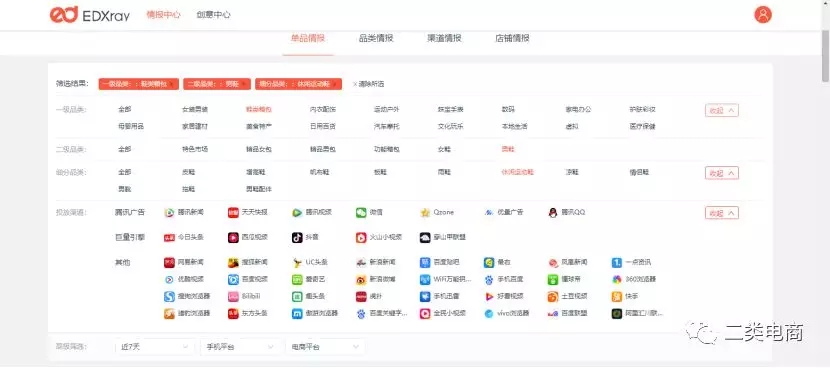Pick the 今日头条 channel icon
Viewport: 830px width, 368px height.
(169, 238)
